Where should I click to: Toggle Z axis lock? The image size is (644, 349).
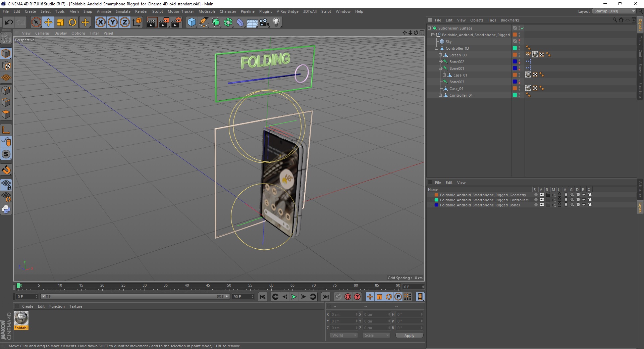pos(125,22)
